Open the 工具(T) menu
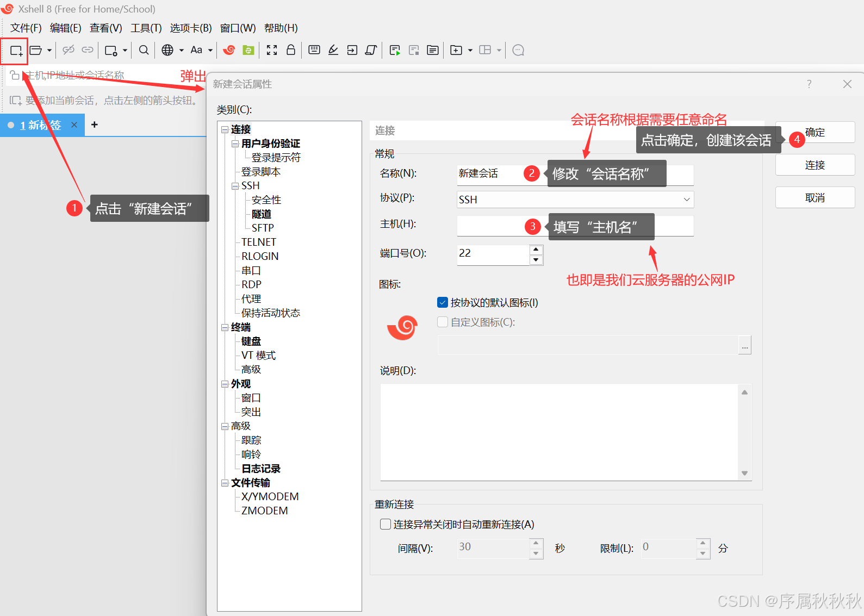Viewport: 864px width, 616px height. 146,28
